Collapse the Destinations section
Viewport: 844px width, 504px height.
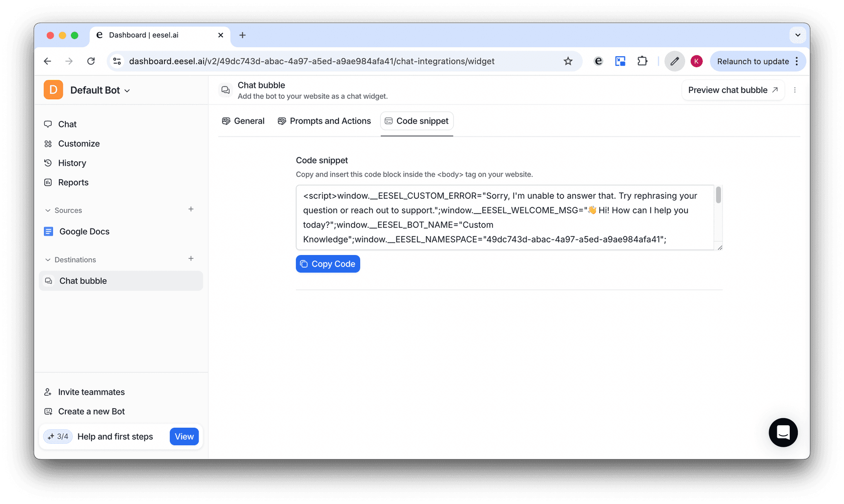(48, 260)
